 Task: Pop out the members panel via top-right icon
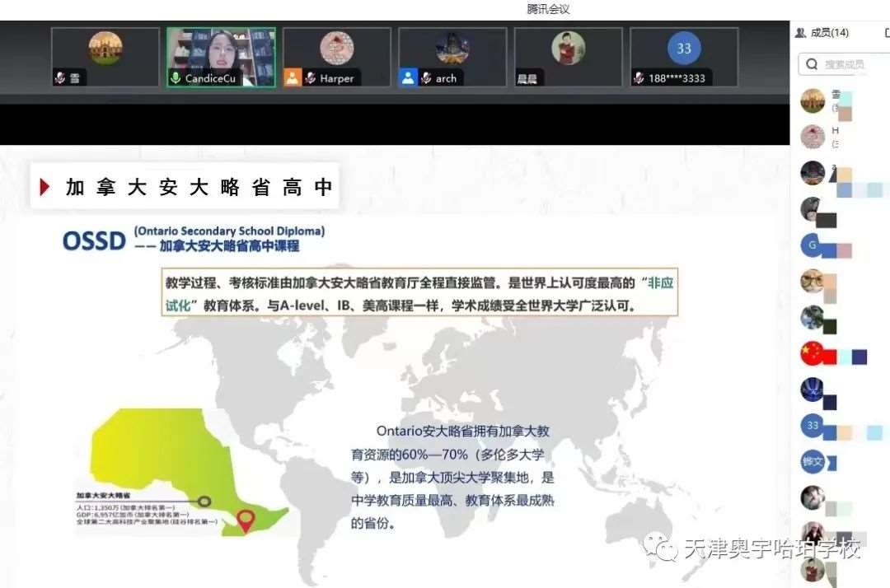tap(887, 33)
